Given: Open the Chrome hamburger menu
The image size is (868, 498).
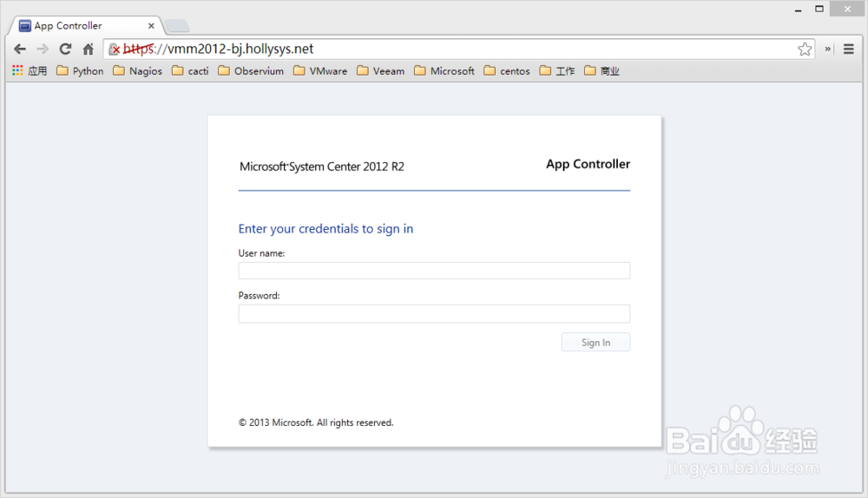Looking at the screenshot, I should [849, 49].
